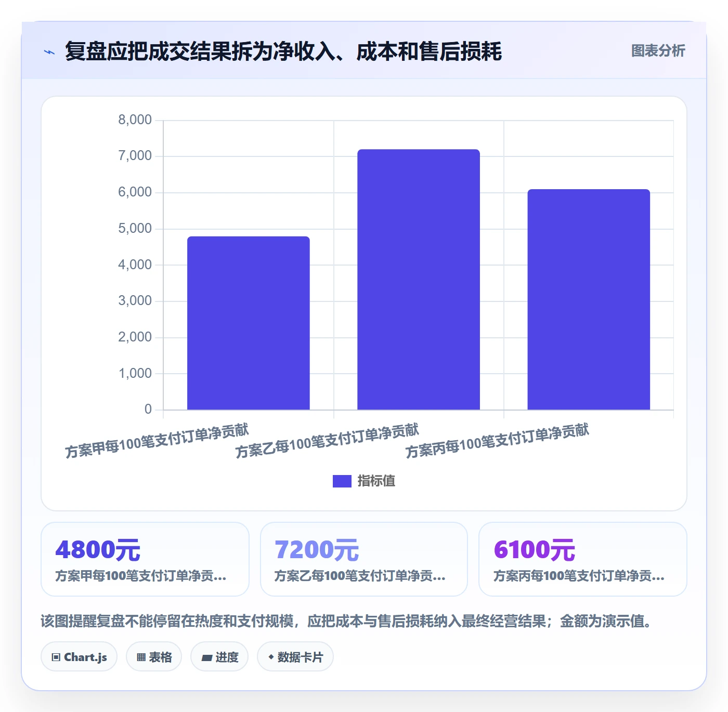Image resolution: width=728 pixels, height=712 pixels.
Task: Click the 方案甲 bar in the chart
Action: pyautogui.click(x=249, y=323)
